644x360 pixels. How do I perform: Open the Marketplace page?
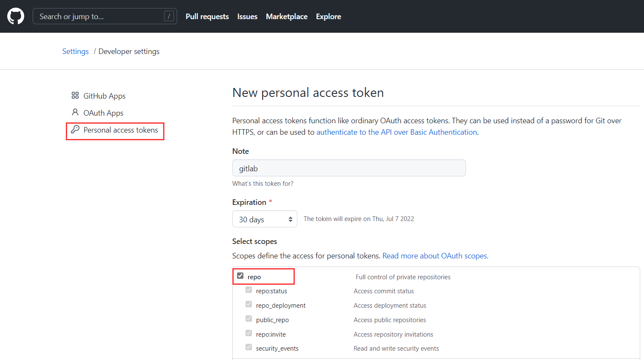click(287, 16)
